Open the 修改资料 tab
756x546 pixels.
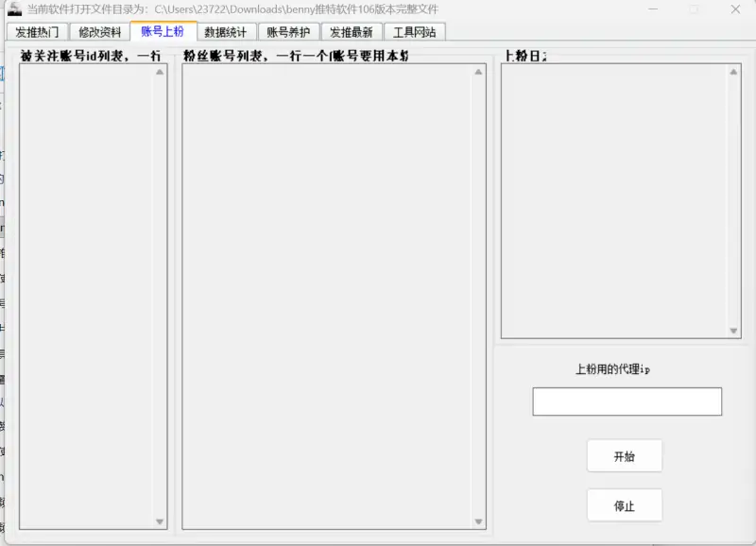(x=100, y=32)
